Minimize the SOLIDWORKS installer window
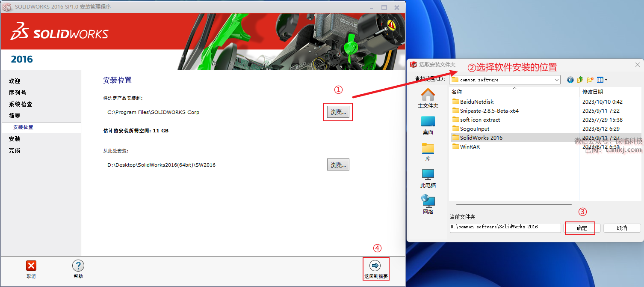644x287 pixels. point(371,7)
